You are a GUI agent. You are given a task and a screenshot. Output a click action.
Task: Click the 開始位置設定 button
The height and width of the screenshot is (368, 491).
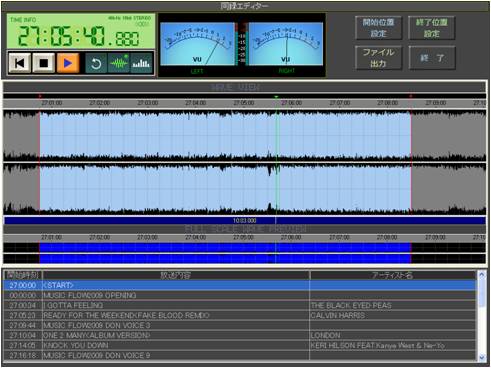[378, 28]
